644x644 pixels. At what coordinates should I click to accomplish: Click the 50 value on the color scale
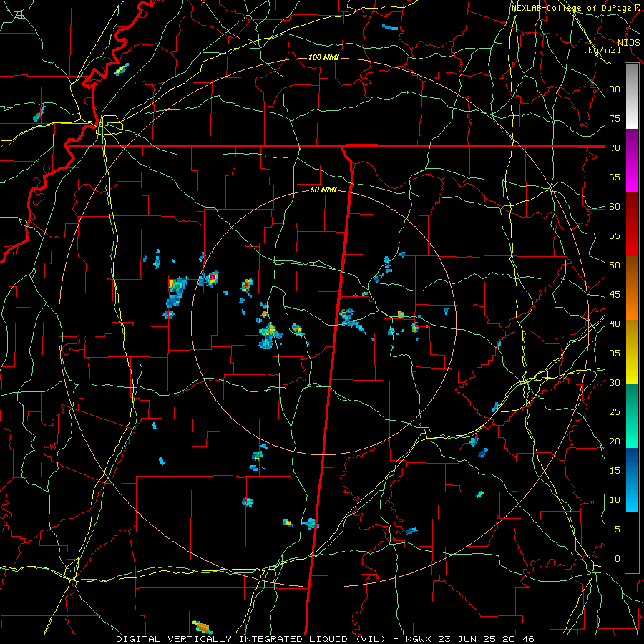pos(615,265)
